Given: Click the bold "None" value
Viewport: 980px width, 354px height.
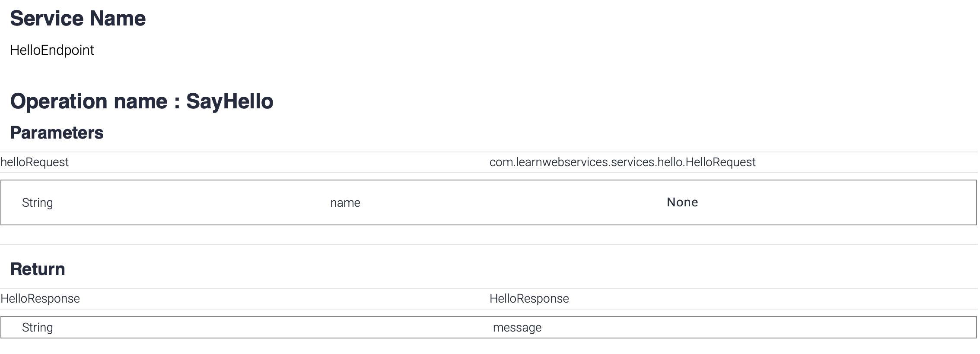Looking at the screenshot, I should coord(682,202).
